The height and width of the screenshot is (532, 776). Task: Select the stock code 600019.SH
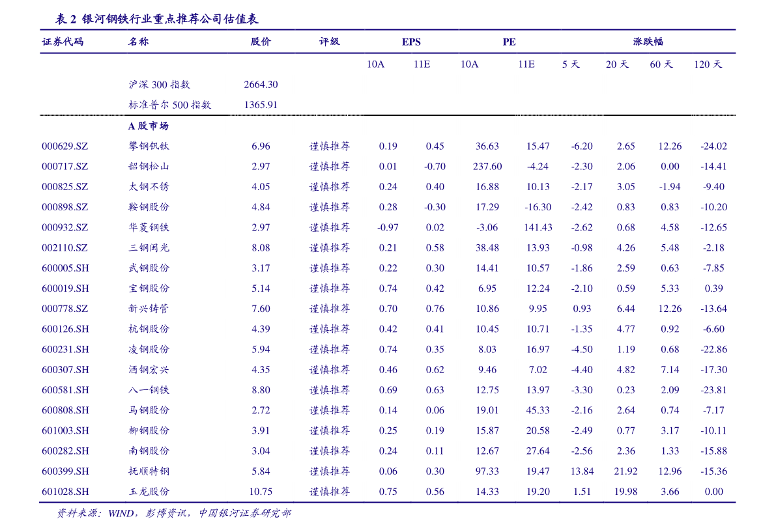(x=65, y=288)
